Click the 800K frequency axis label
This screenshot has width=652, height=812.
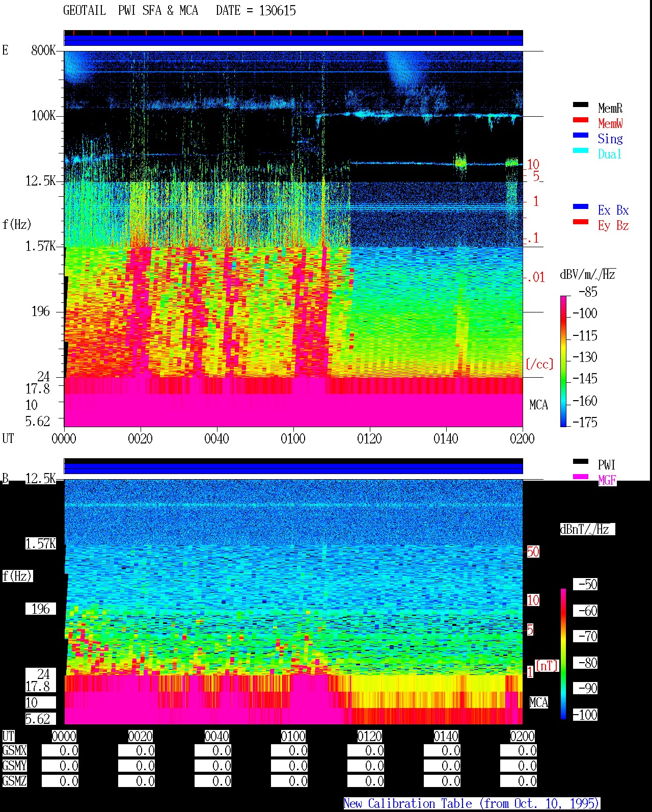[x=43, y=50]
